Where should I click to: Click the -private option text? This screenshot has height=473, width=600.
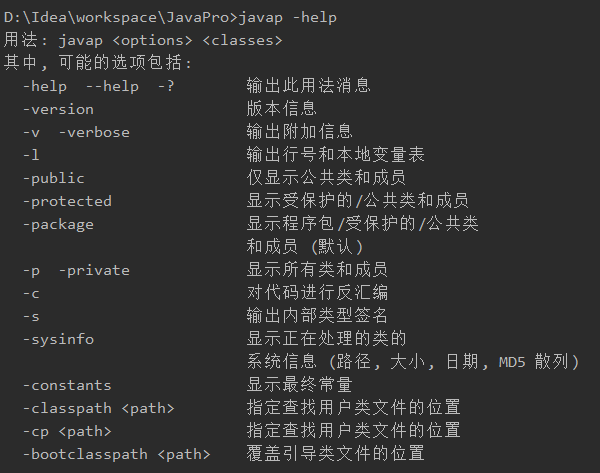coord(94,271)
